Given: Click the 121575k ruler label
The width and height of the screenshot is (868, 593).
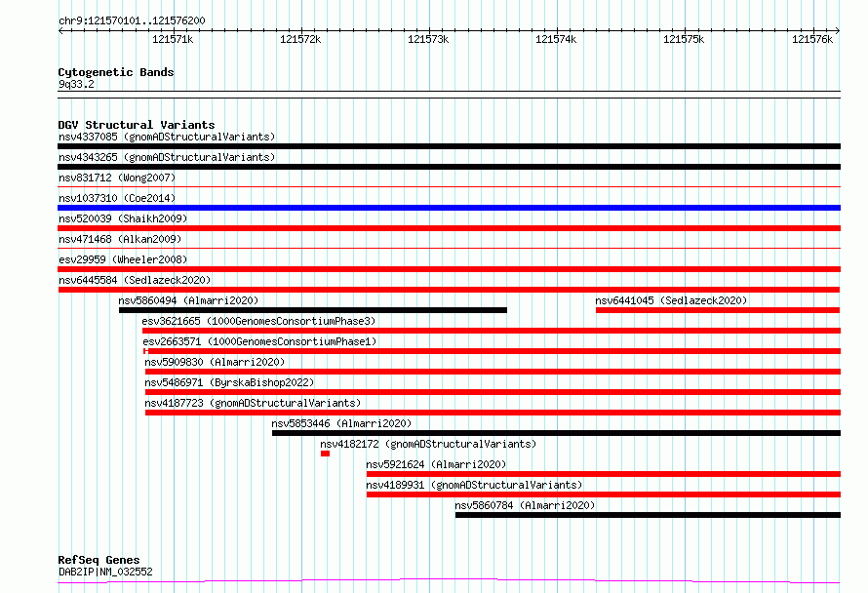Looking at the screenshot, I should (684, 39).
